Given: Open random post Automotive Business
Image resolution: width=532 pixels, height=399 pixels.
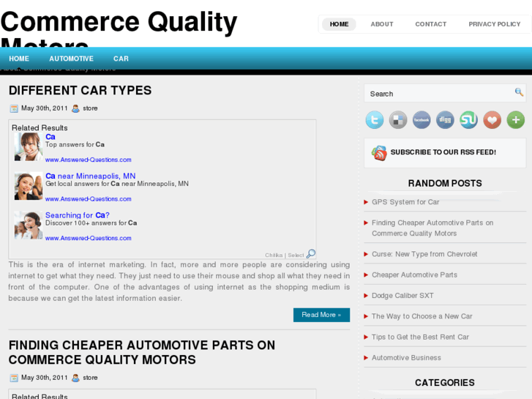Looking at the screenshot, I should (406, 357).
